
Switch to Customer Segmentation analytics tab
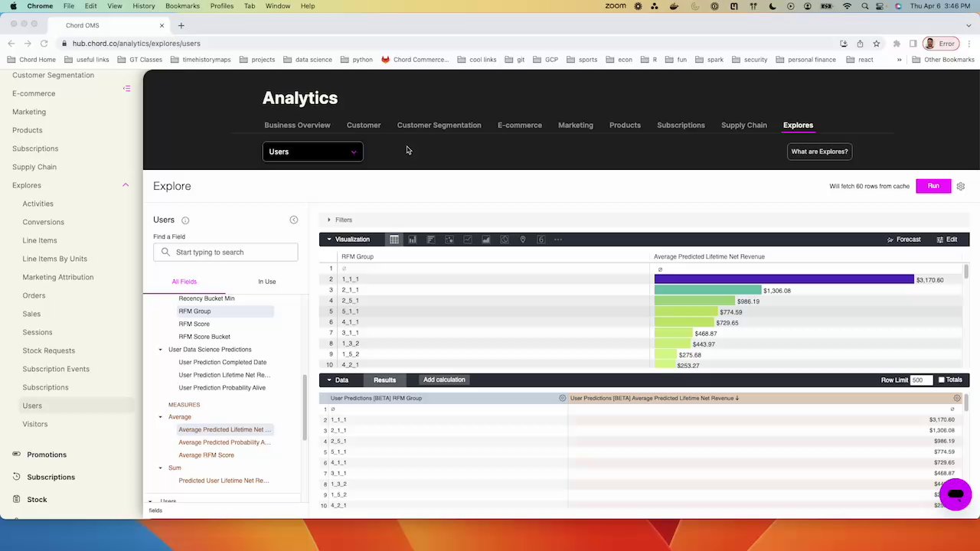click(439, 125)
